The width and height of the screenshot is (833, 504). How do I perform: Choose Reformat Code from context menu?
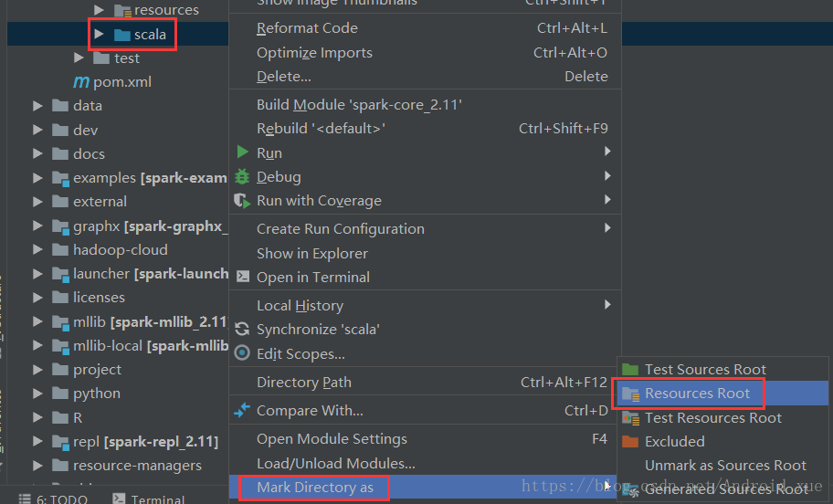tap(425, 28)
